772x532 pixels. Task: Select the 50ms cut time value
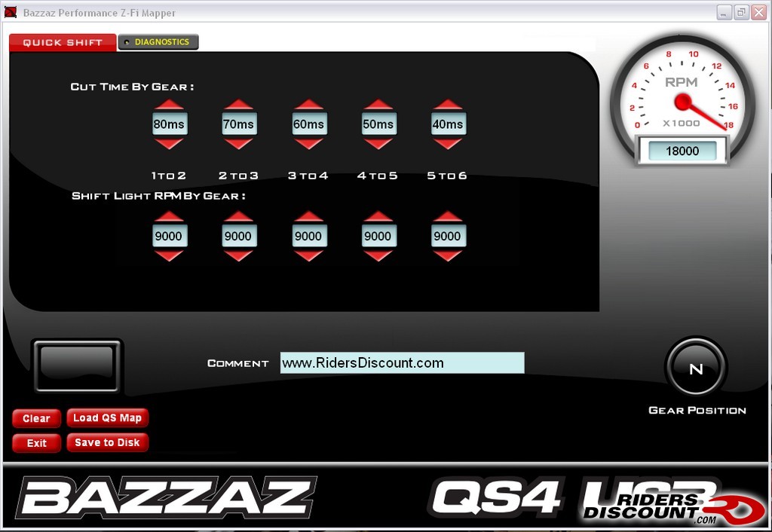[x=378, y=124]
